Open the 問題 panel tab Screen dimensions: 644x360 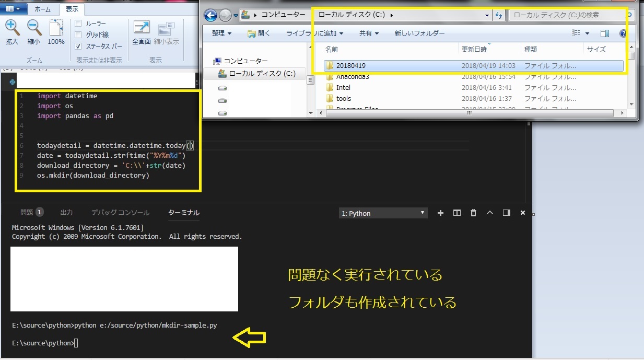point(31,213)
